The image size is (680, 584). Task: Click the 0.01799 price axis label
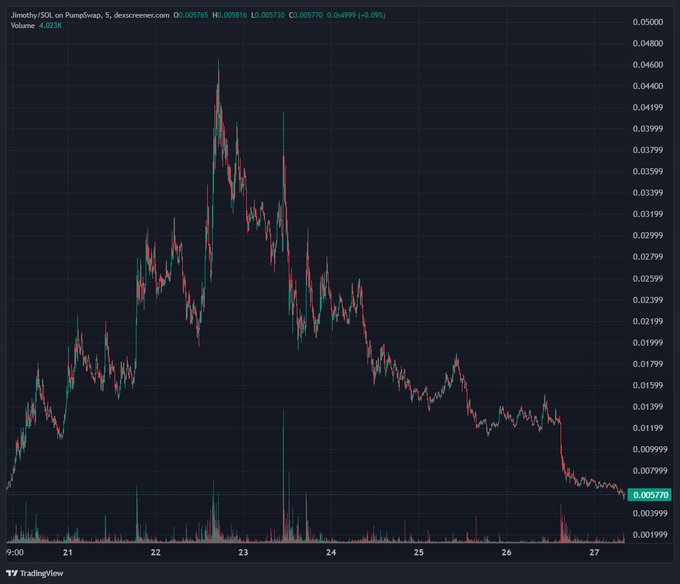tap(647, 364)
